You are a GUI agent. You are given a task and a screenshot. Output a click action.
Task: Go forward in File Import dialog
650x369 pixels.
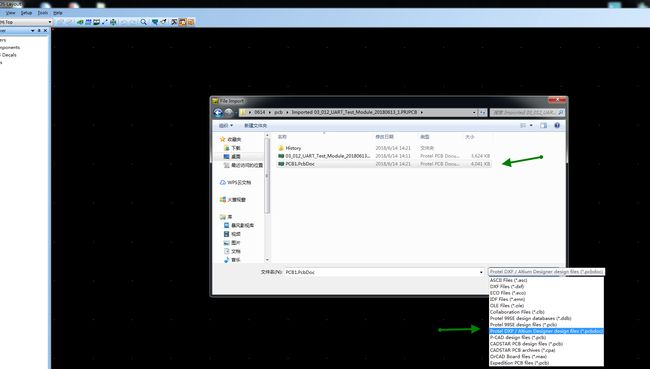point(228,112)
